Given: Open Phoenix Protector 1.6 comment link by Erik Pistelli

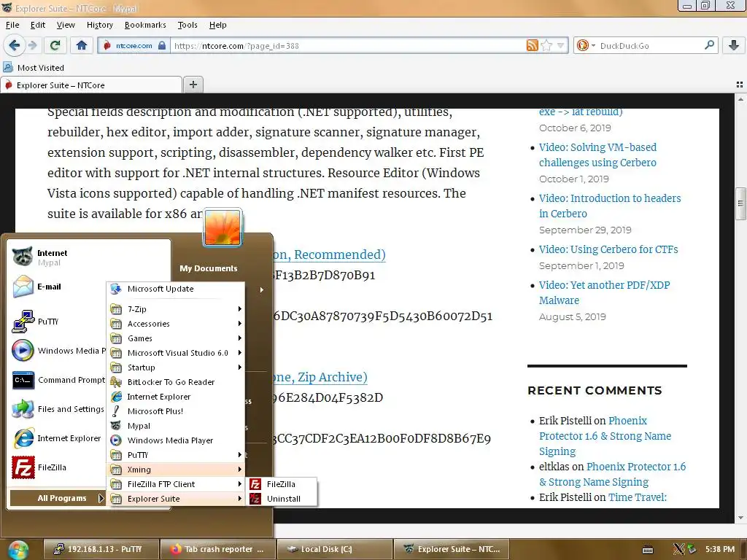Looking at the screenshot, I should coord(605,436).
